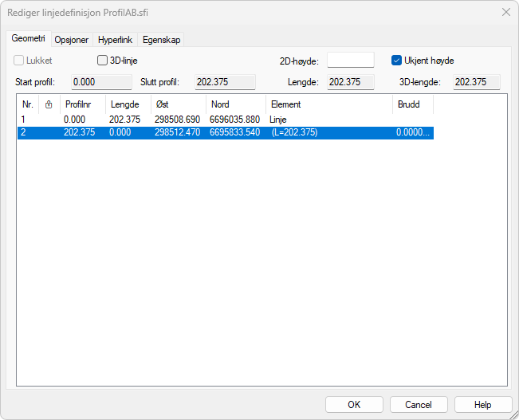Screen dimensions: 519x420
Task: Click the Cancel button
Action: [x=419, y=404]
